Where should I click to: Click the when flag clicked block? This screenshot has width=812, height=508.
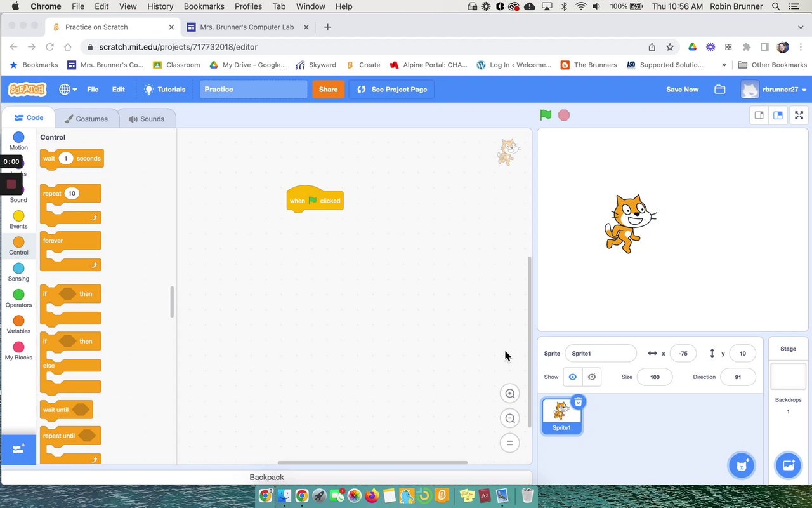pos(315,199)
